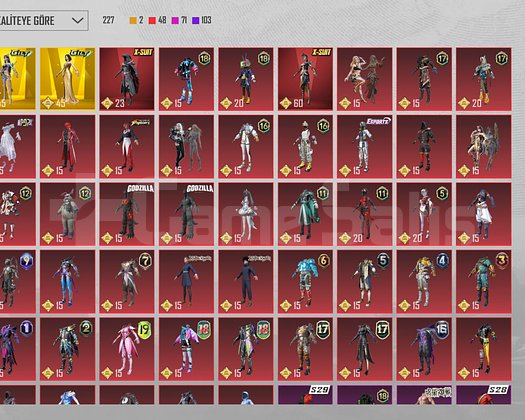Viewport: 525px width, 420px height.
Task: Filter by the pink quality swatch showing 71
Action: coord(179,20)
